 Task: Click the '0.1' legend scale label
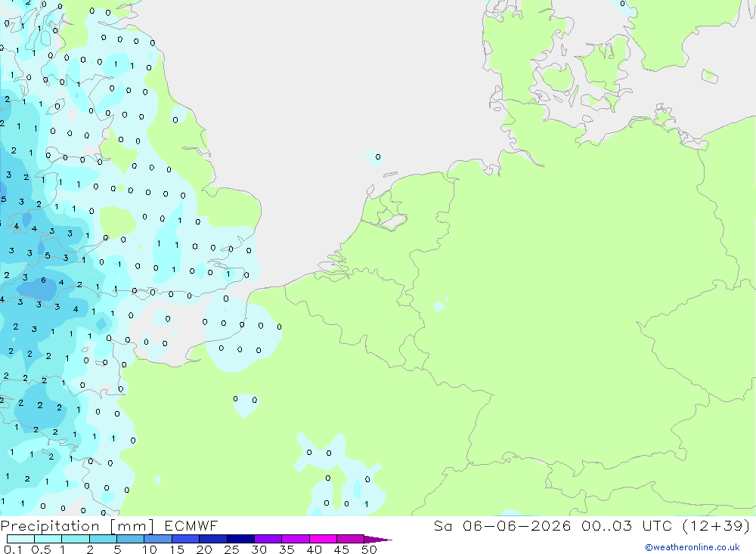click(x=13, y=549)
